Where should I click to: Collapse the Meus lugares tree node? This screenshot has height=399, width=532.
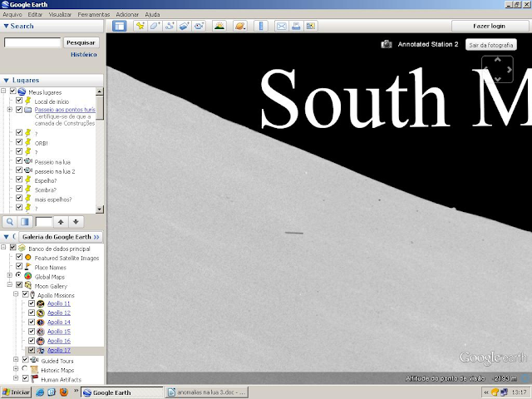[x=3, y=91]
